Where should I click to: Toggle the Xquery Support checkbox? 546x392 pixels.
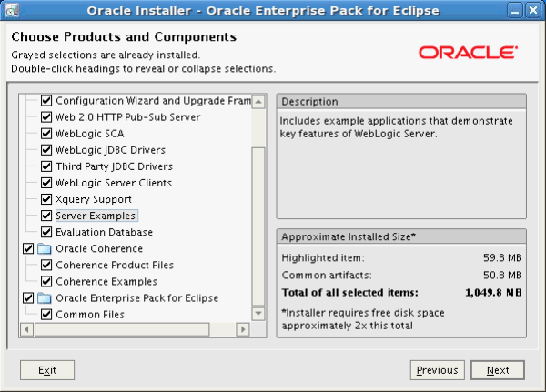pos(46,199)
